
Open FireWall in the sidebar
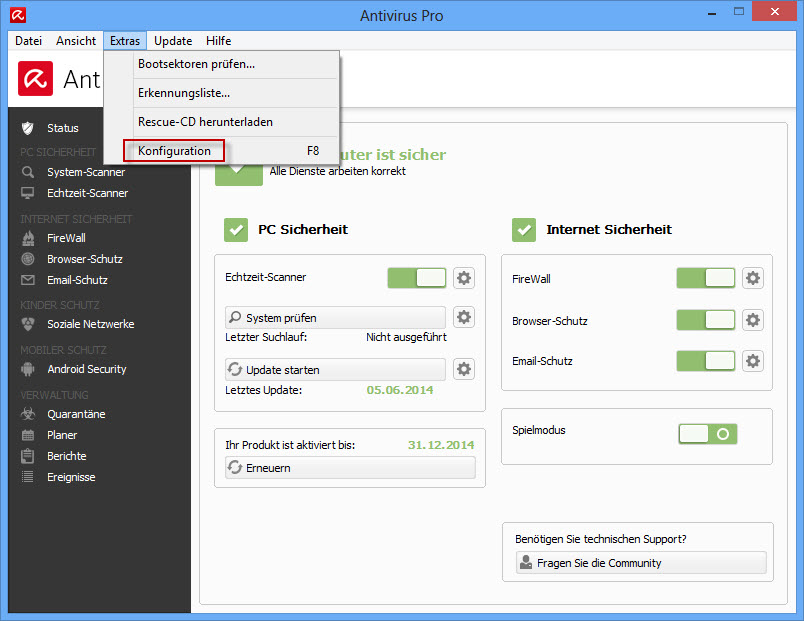(66, 238)
